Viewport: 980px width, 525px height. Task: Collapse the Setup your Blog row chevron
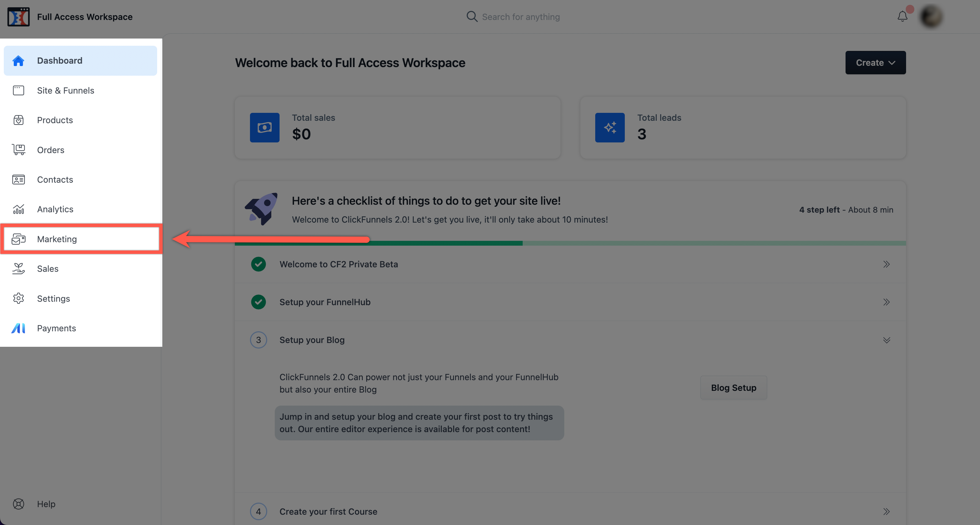[x=886, y=340]
